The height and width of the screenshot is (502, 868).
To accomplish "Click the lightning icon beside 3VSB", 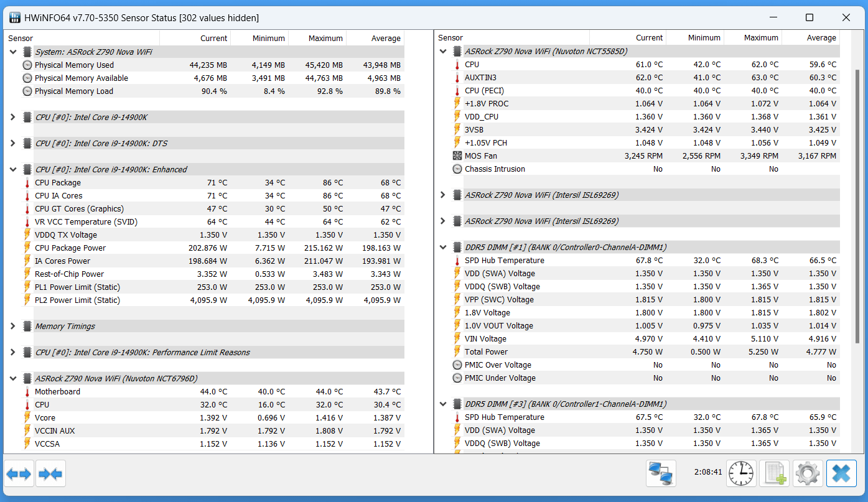I will 457,130.
